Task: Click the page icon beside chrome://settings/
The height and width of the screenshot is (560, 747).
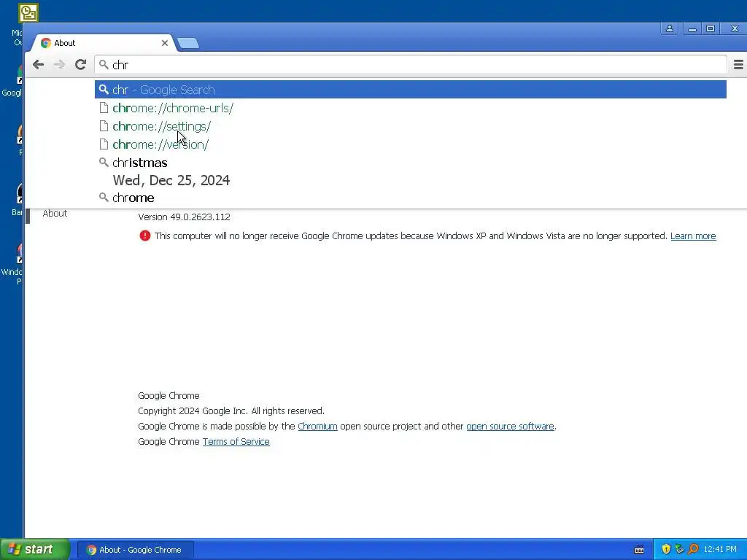Action: pos(104,126)
